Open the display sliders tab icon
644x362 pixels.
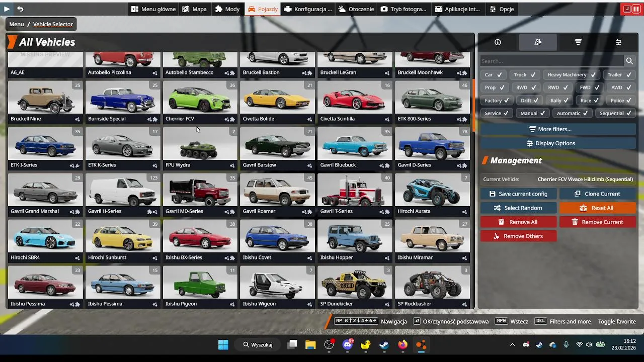618,42
